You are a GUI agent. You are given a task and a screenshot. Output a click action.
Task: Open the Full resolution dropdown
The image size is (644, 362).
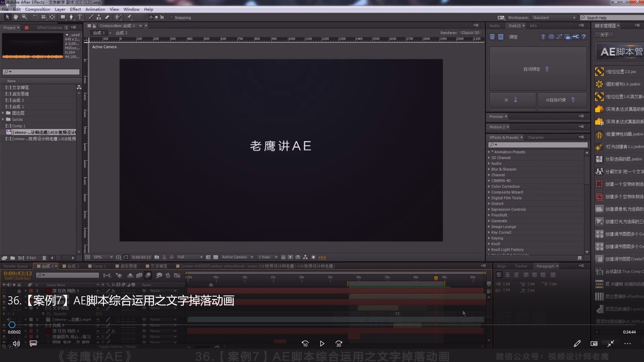tap(190, 257)
